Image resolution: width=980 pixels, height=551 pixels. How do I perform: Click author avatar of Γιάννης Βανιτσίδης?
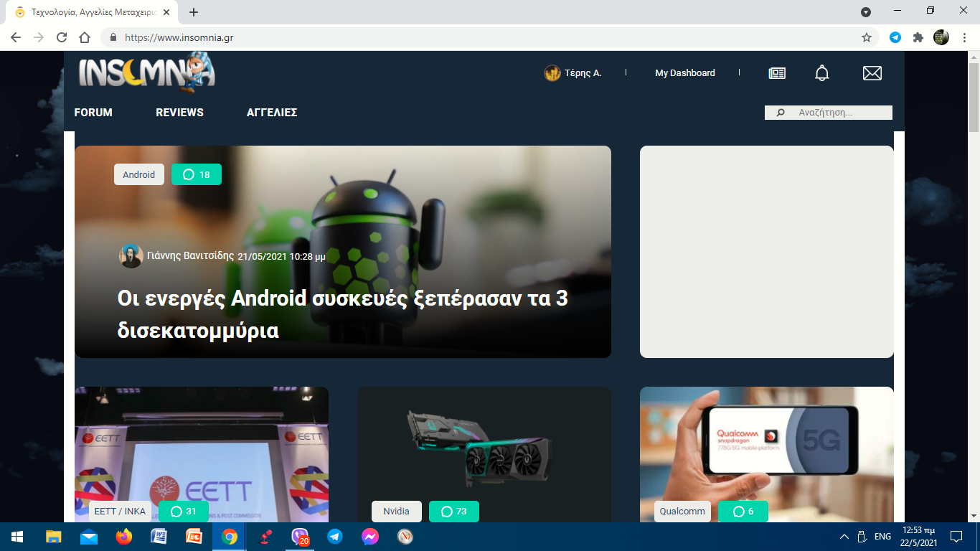(131, 256)
